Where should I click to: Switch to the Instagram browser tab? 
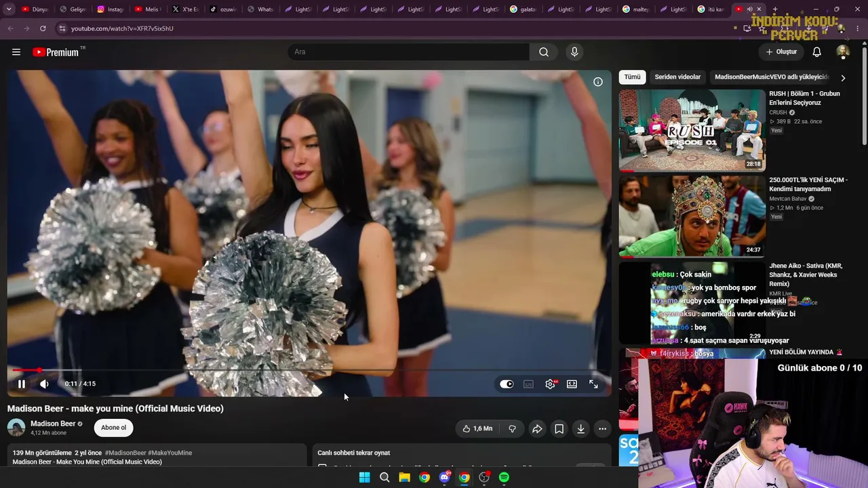(x=110, y=9)
